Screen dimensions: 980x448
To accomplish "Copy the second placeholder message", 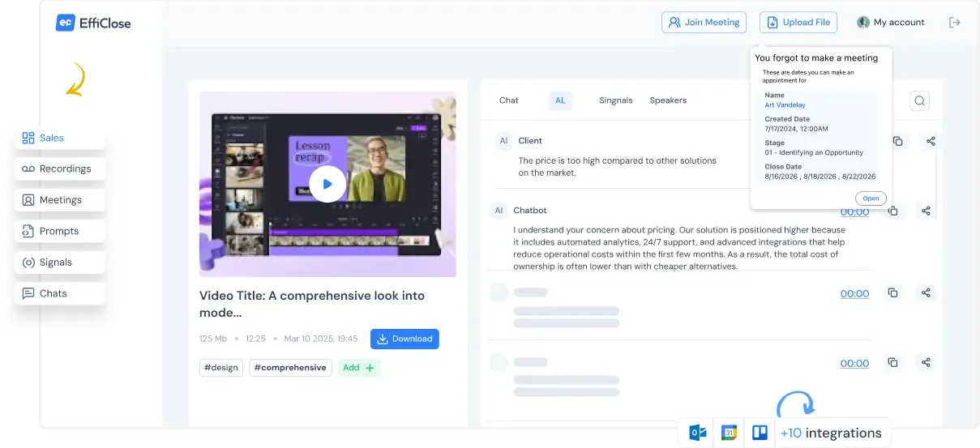I will coord(892,362).
